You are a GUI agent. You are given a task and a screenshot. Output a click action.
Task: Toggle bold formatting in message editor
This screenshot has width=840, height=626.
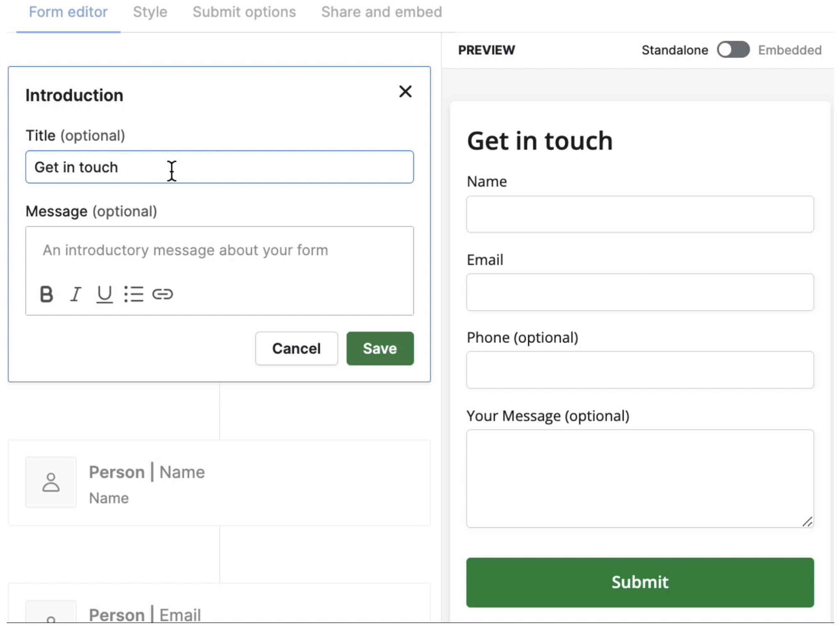point(46,294)
